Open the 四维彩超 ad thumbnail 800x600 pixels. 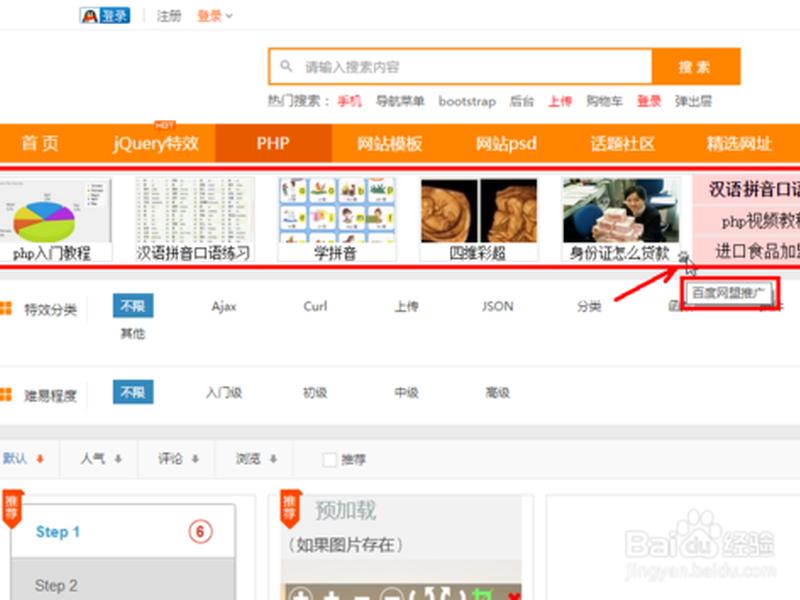click(479, 219)
